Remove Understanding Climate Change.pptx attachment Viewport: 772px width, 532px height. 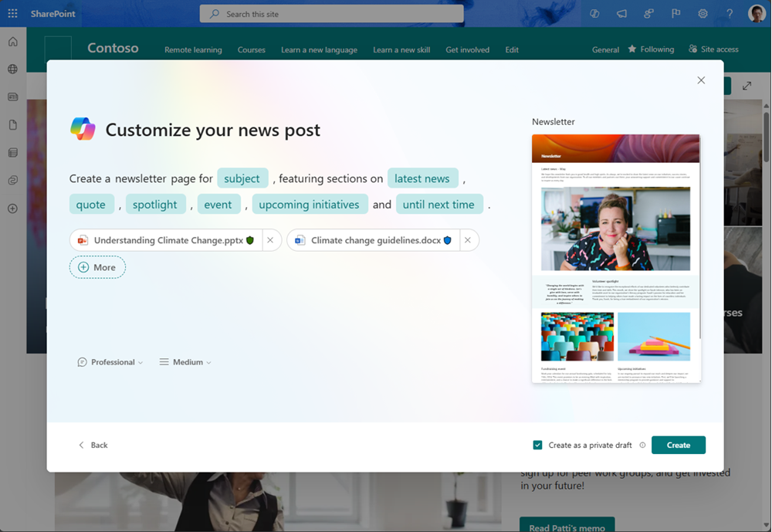pyautogui.click(x=270, y=240)
